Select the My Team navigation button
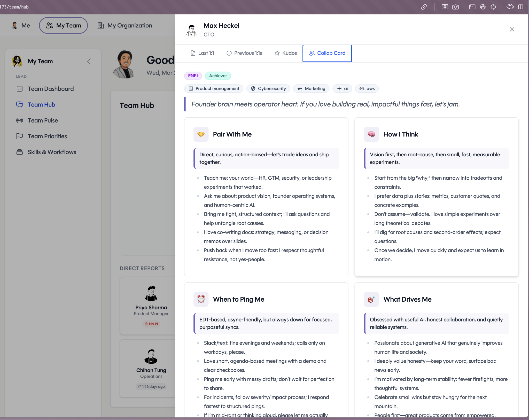The width and height of the screenshot is (529, 420). [64, 26]
